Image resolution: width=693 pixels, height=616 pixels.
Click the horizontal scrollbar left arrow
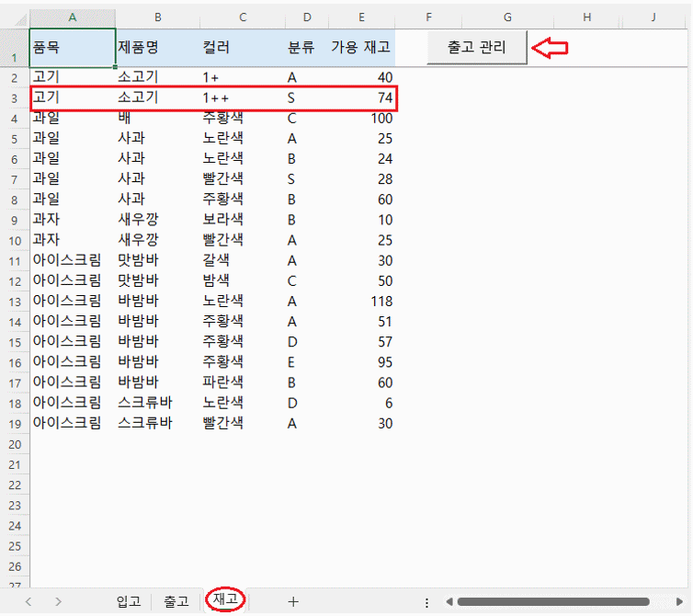(x=450, y=602)
